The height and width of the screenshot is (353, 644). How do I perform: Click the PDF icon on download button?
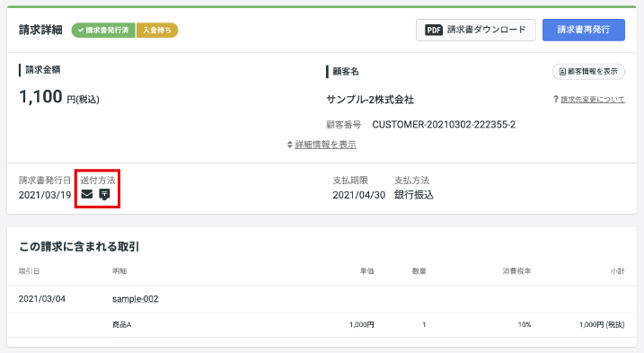click(x=434, y=30)
